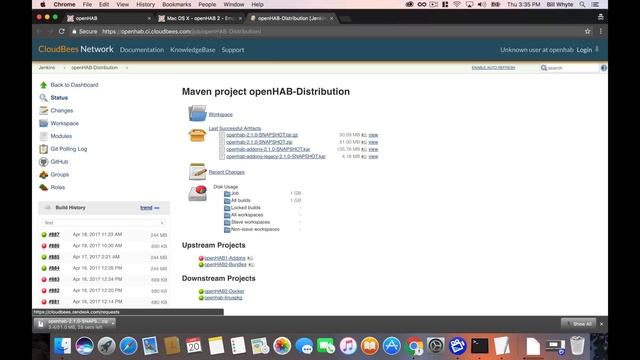Click the green status ball of build #887
Viewport: 640px width, 360px height.
(x=44, y=235)
